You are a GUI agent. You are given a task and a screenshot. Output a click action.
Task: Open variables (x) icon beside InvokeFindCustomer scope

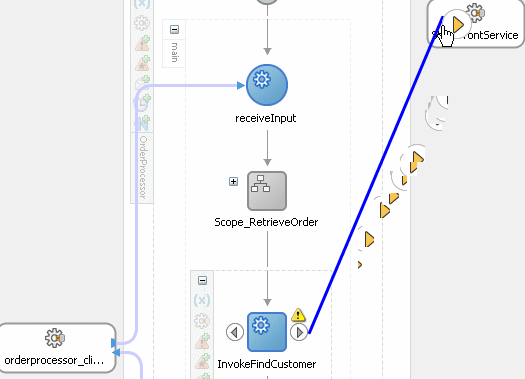click(202, 300)
